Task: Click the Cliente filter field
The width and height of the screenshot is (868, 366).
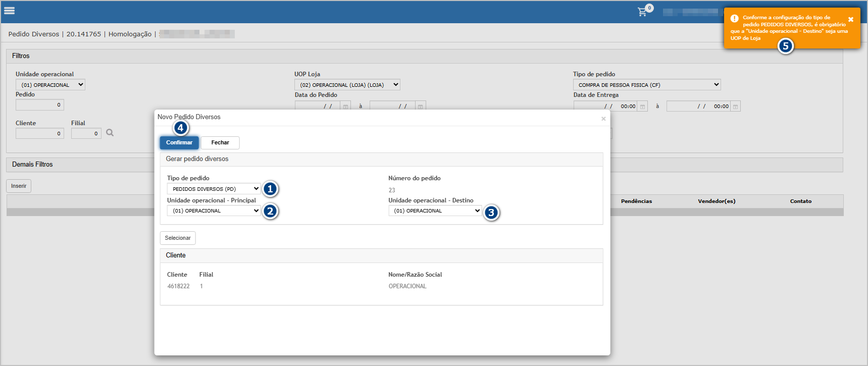Action: 40,133
